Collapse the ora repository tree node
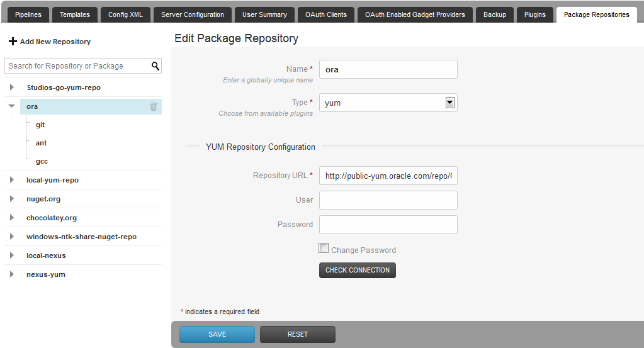This screenshot has height=348, width=644. (11, 106)
